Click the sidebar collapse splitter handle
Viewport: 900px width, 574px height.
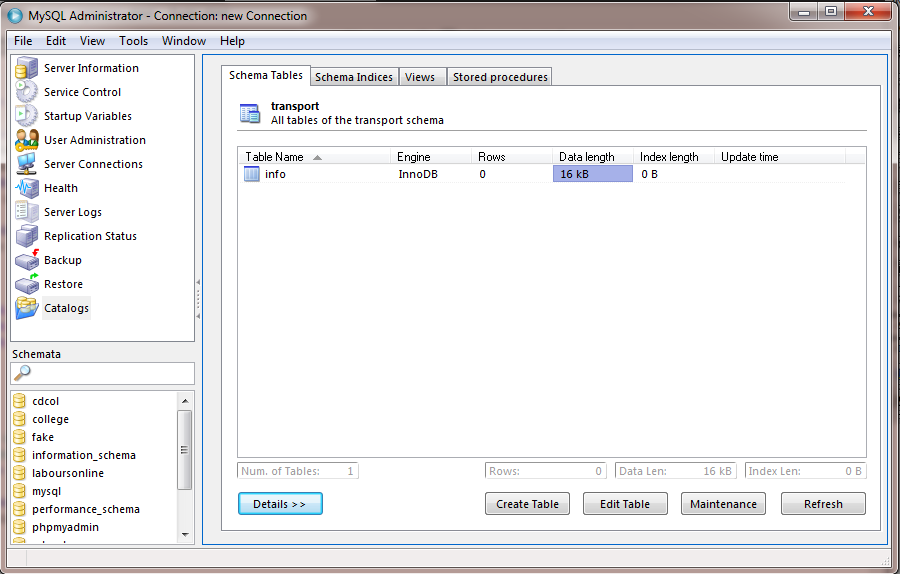click(x=198, y=299)
